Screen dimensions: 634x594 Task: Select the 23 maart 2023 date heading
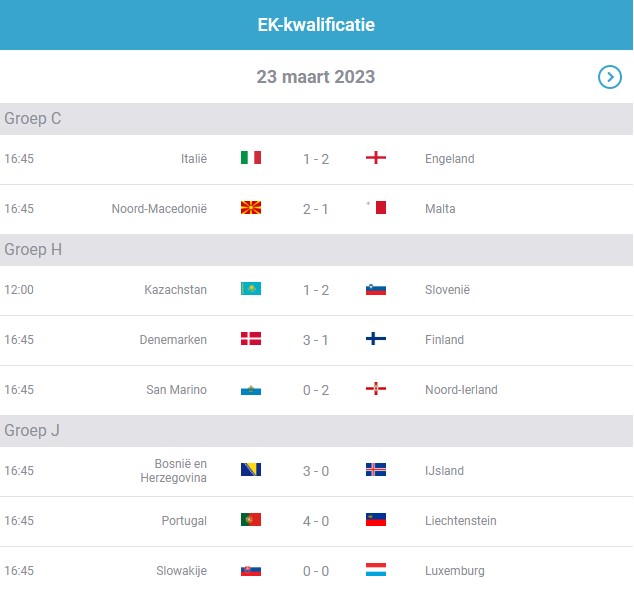pyautogui.click(x=316, y=77)
